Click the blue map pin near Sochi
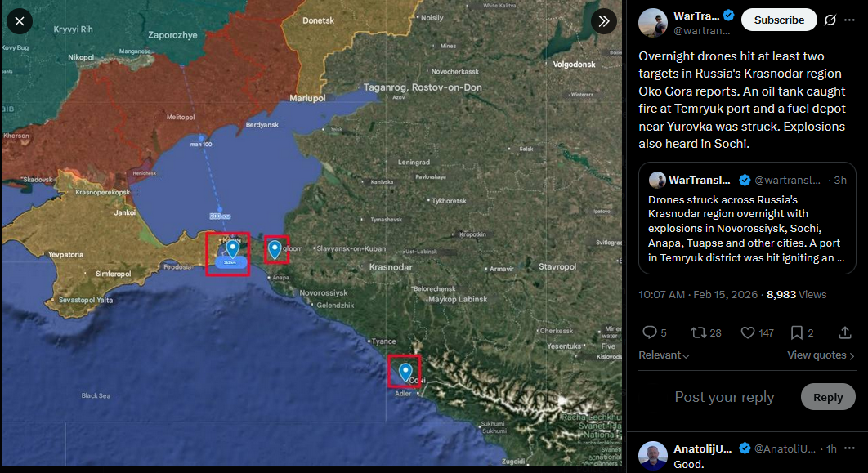 coord(405,373)
